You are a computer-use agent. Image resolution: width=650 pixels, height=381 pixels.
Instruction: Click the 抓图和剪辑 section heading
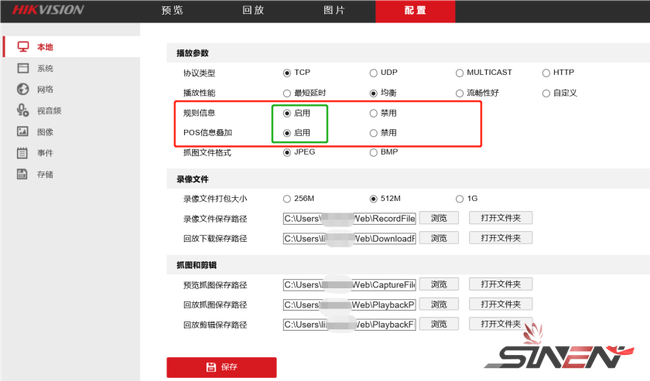pos(196,265)
